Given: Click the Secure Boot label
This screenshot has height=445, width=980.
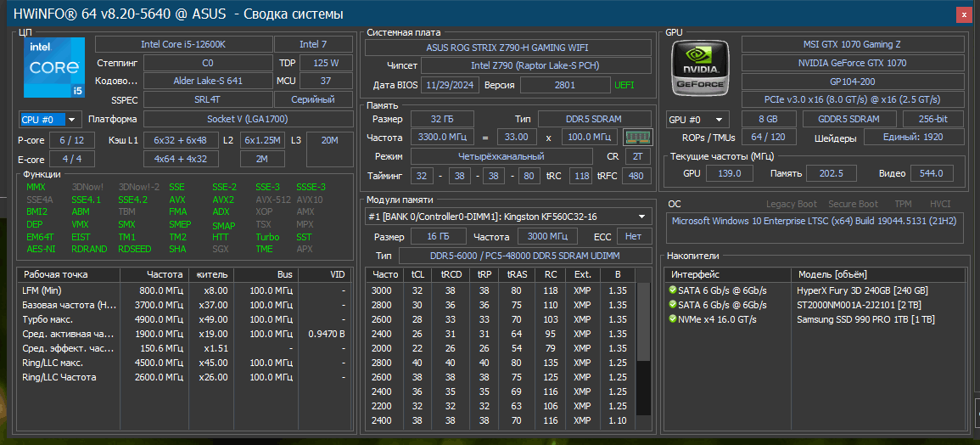Looking at the screenshot, I should coord(853,204).
